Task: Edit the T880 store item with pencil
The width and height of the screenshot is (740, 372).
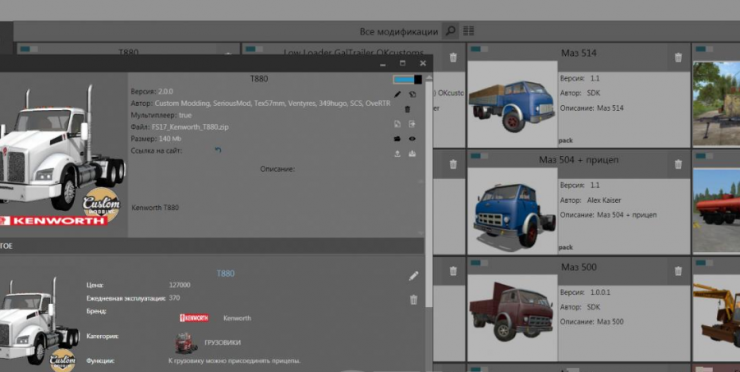Action: 413,276
